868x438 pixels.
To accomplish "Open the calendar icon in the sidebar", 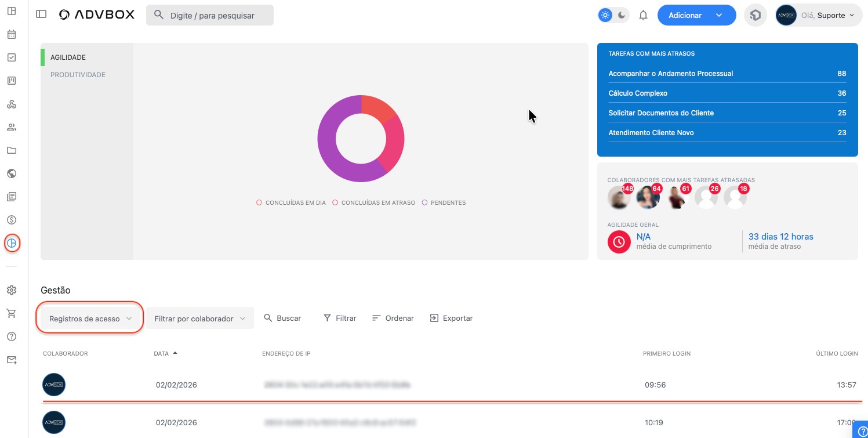I will point(12,34).
